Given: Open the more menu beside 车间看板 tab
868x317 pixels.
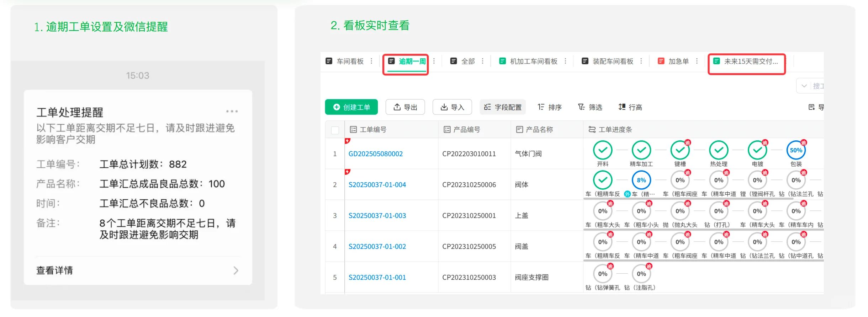Looking at the screenshot, I should pyautogui.click(x=371, y=61).
